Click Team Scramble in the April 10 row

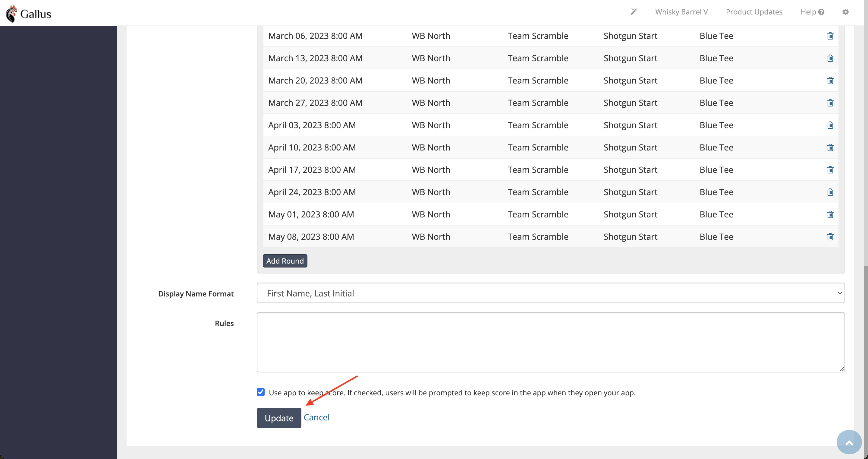[x=538, y=147]
